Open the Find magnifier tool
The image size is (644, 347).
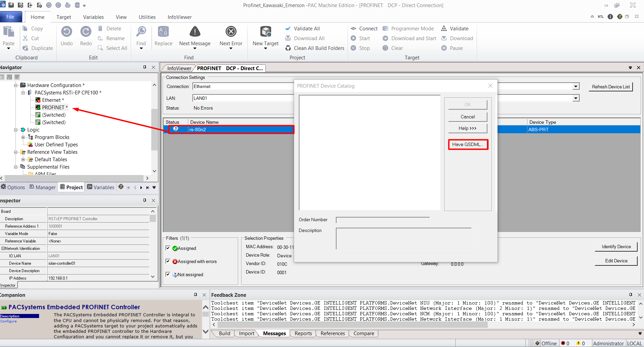coord(141,32)
